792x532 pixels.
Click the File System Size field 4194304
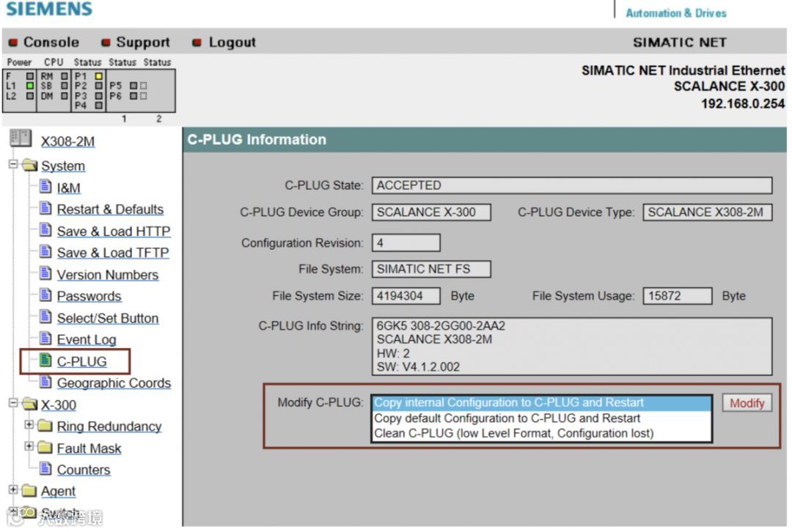(x=406, y=296)
